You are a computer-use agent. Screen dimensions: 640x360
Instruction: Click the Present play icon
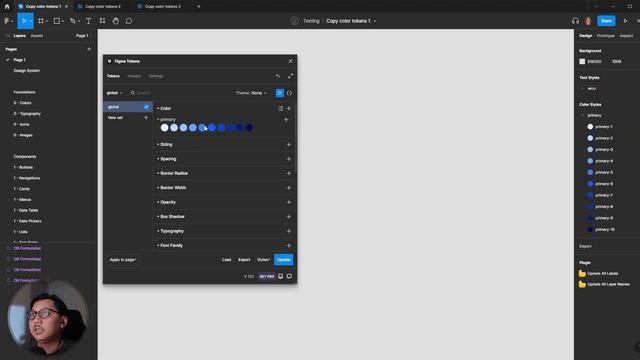point(625,21)
